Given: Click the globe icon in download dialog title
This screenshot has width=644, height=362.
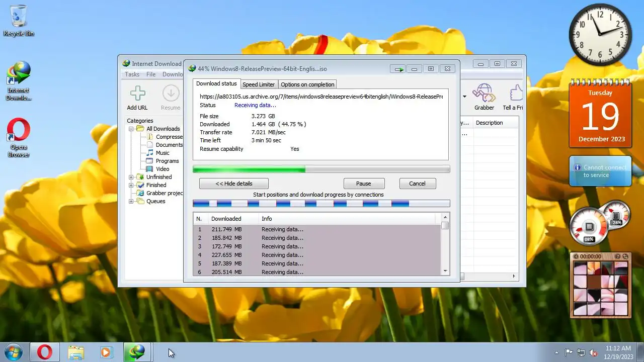Looking at the screenshot, I should click(192, 69).
